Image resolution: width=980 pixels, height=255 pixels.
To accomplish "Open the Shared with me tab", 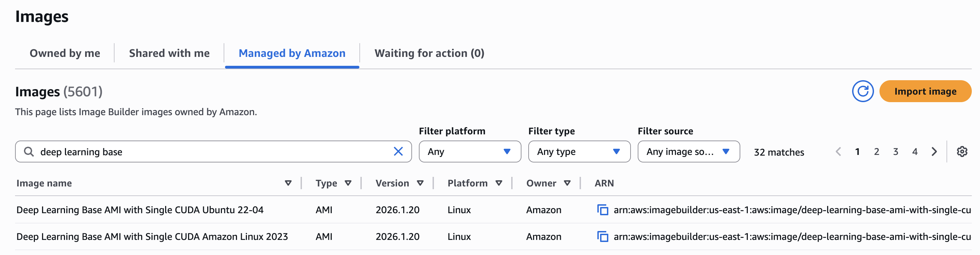I will [x=169, y=53].
